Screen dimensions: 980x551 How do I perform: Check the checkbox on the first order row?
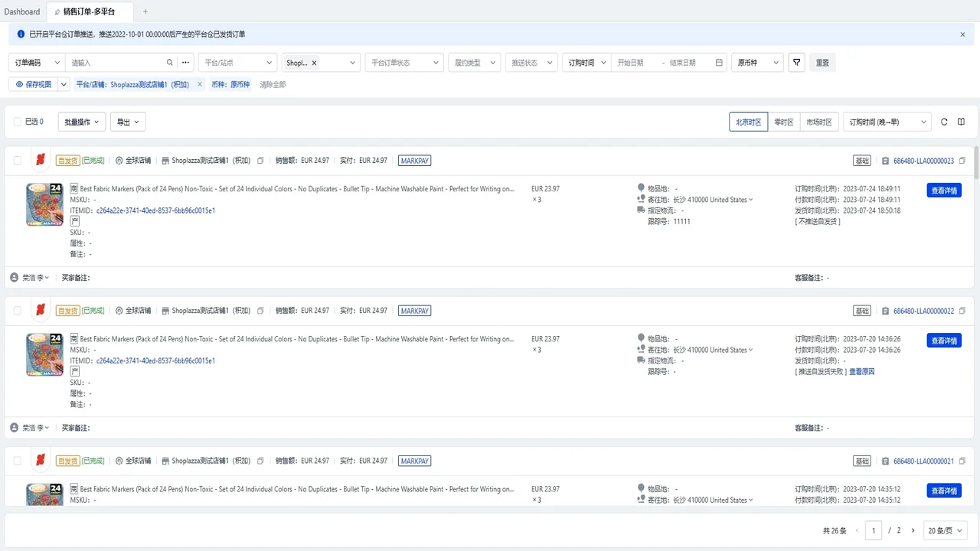pos(17,160)
